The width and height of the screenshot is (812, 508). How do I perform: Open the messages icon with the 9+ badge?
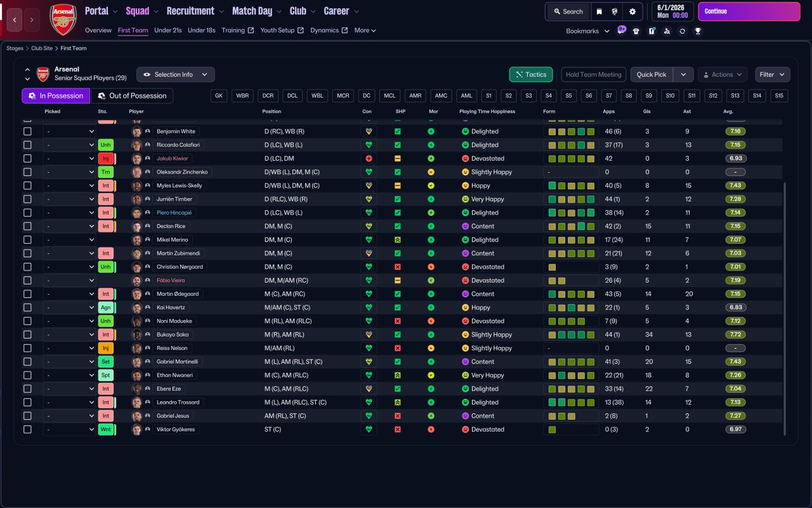621,30
